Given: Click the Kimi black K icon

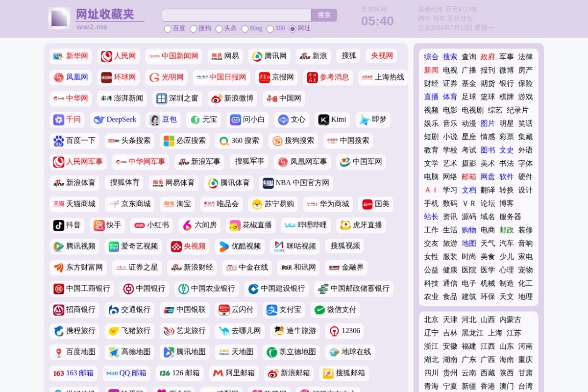Looking at the screenshot, I should pyautogui.click(x=323, y=120).
